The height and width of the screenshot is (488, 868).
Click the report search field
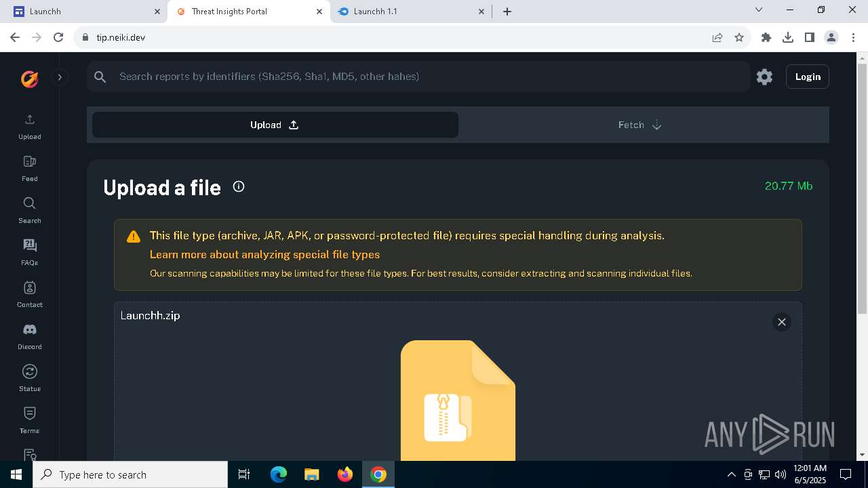(418, 77)
